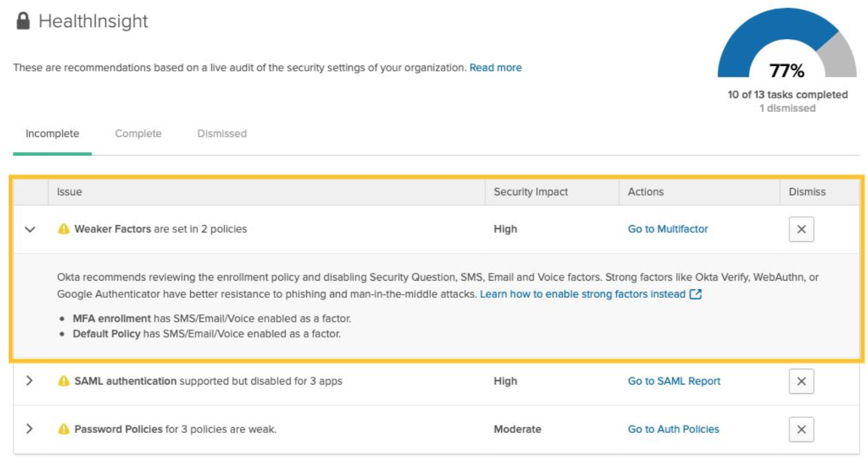The image size is (868, 462).
Task: Expand the SAML authentication row
Action: (29, 381)
